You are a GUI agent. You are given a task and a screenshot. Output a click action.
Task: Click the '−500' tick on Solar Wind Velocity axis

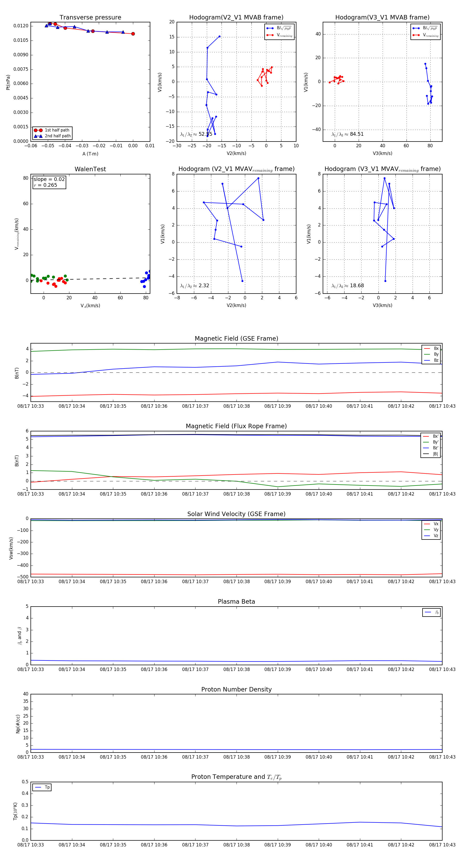(x=22, y=577)
